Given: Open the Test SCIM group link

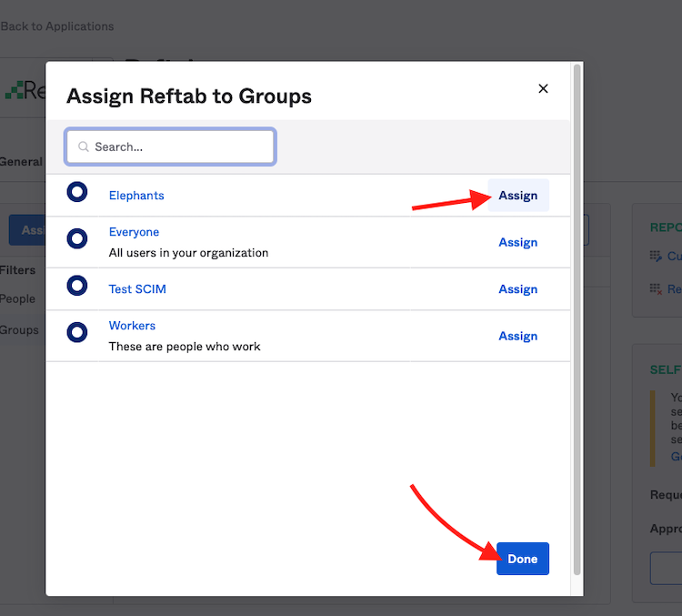Looking at the screenshot, I should point(137,289).
